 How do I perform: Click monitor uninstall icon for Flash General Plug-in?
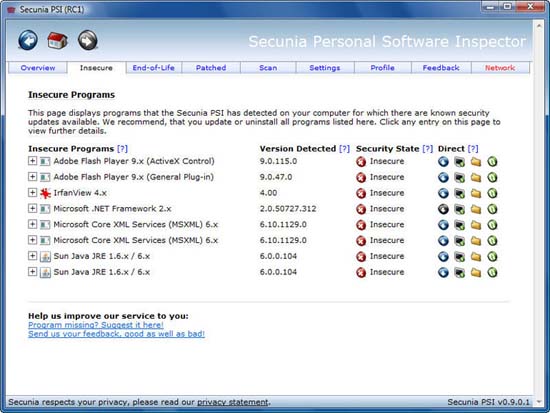[460, 177]
